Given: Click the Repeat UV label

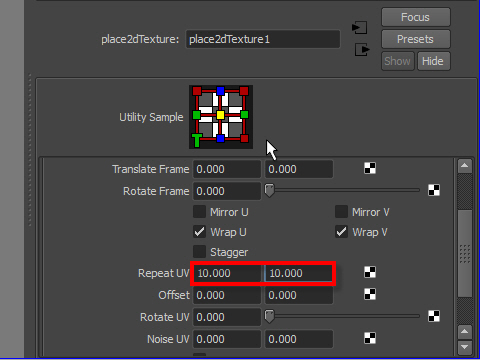Looking at the screenshot, I should pyautogui.click(x=164, y=273).
